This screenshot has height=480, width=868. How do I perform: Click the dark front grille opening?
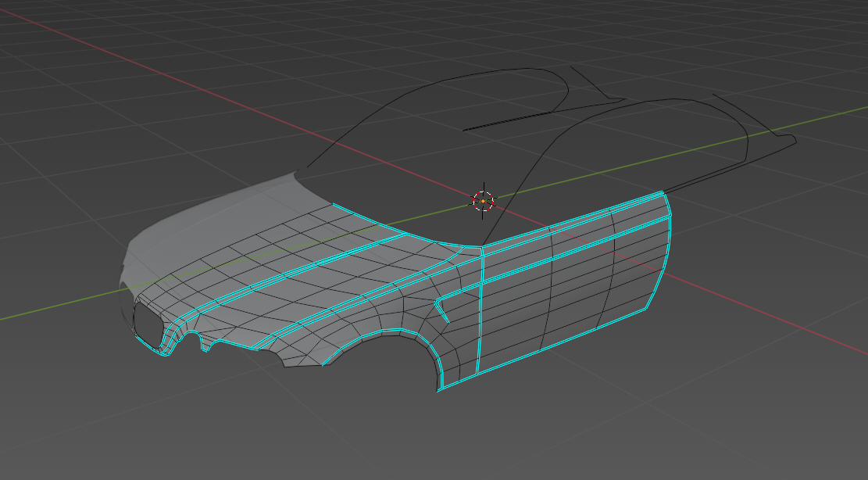[x=148, y=324]
